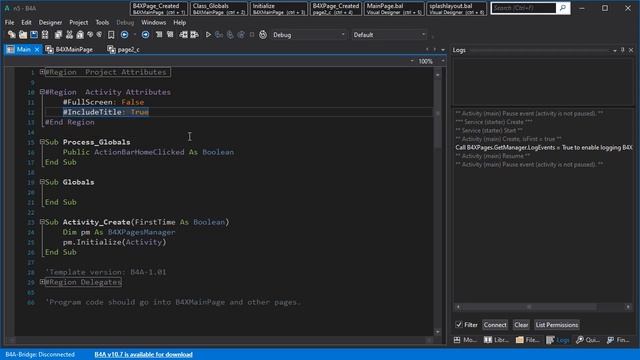Open the Project menu
Image resolution: width=640 pixels, height=360 pixels.
pos(78,22)
